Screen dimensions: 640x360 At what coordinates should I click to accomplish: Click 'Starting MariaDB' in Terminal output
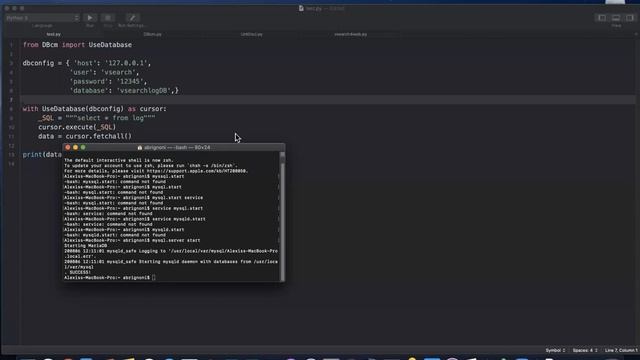point(86,246)
